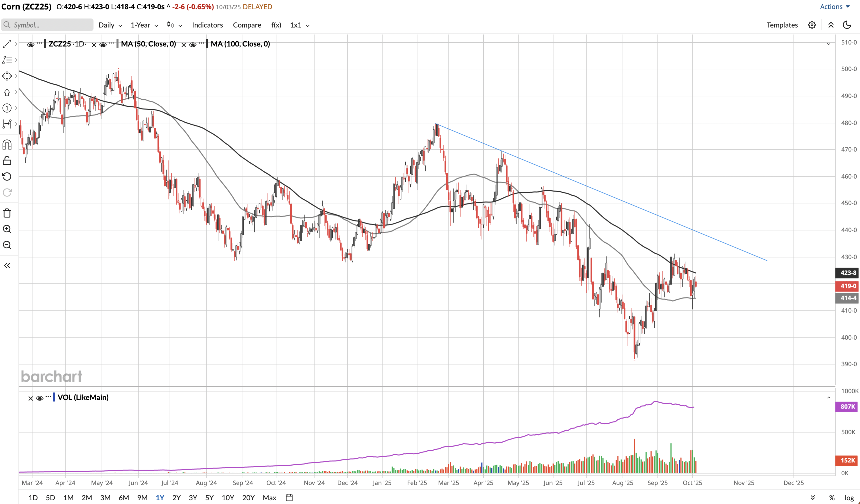Click the log scale button
860x504 pixels.
849,497
